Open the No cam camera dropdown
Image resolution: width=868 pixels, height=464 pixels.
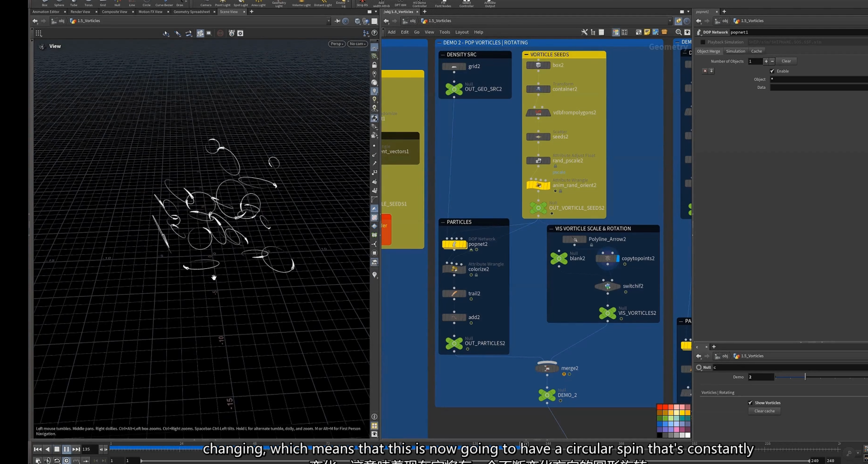pyautogui.click(x=357, y=44)
